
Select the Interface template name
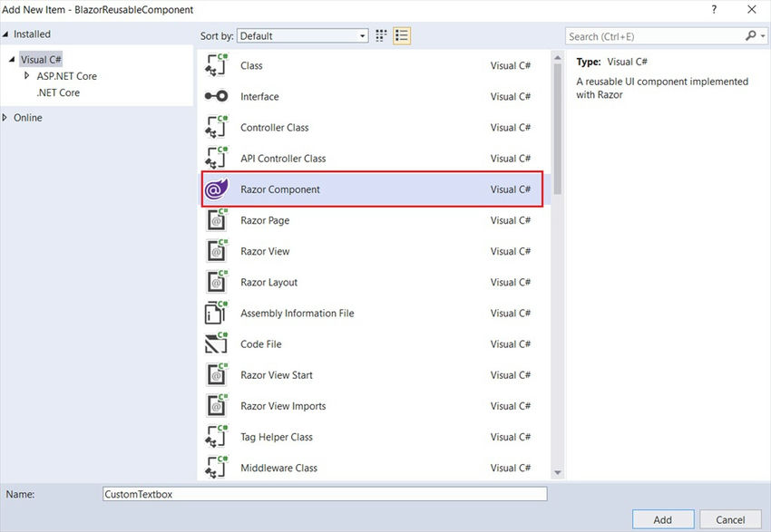(259, 96)
